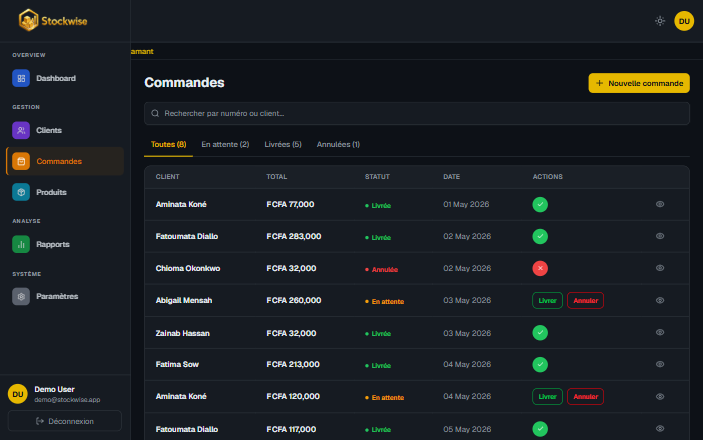Click green check for Zainab Hassan order
Screen dimensions: 703x440
[540, 333]
